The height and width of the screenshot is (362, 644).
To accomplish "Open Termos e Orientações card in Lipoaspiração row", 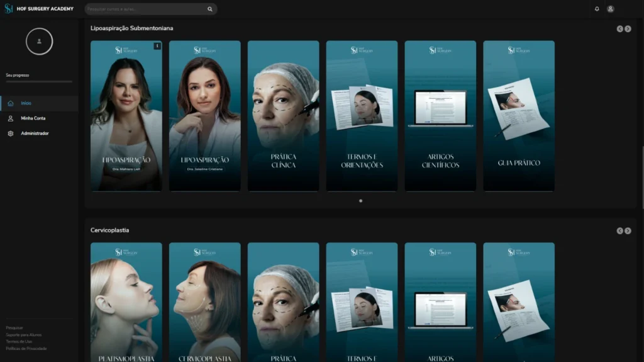I will coord(362,116).
